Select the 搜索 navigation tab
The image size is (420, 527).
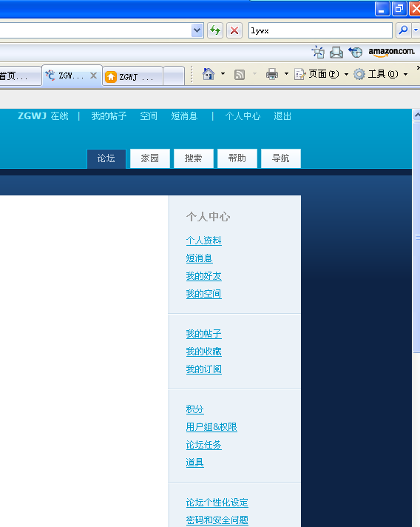(x=194, y=158)
